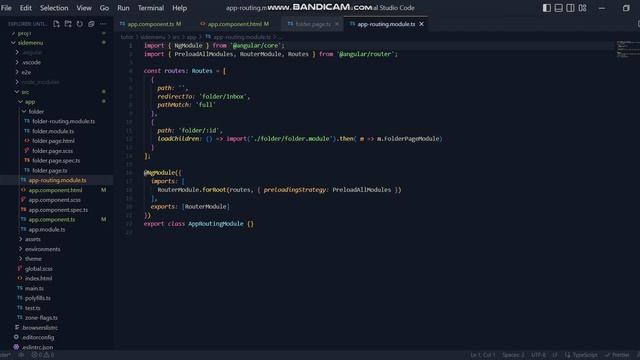Close the app-routing.module.ts tab
640x360 pixels.
pos(421,24)
